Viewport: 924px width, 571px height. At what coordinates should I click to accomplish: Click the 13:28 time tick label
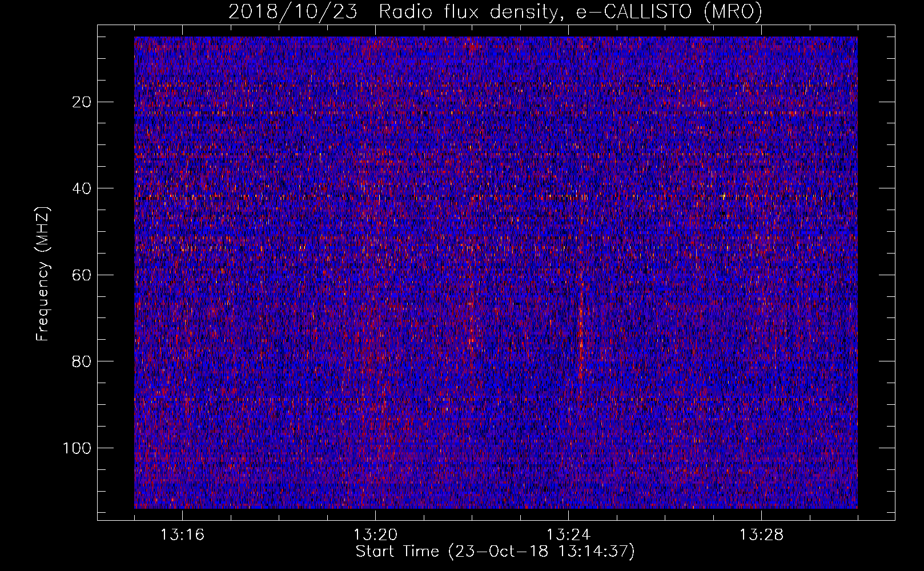pyautogui.click(x=761, y=535)
